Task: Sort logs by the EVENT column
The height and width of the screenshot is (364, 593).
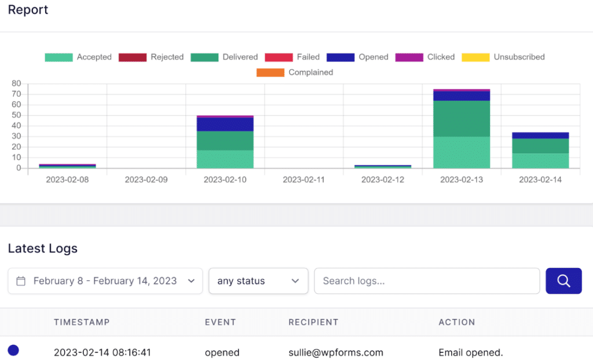Action: 221,322
